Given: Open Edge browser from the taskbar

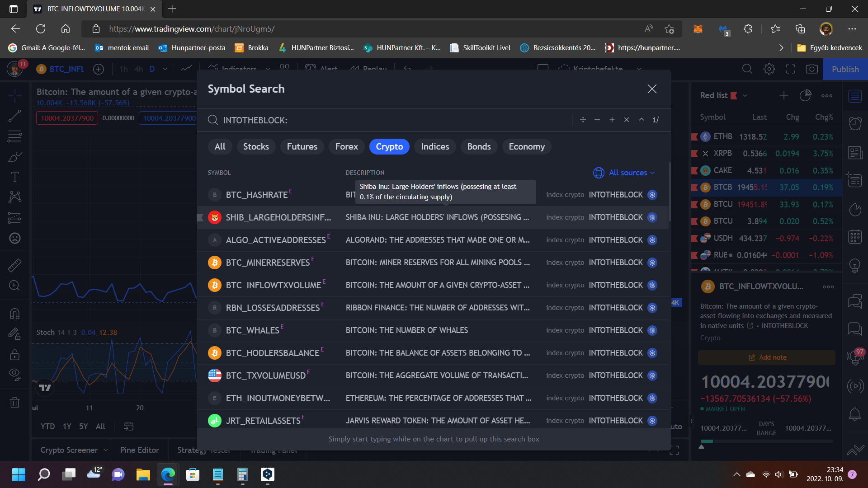Looking at the screenshot, I should click(168, 474).
